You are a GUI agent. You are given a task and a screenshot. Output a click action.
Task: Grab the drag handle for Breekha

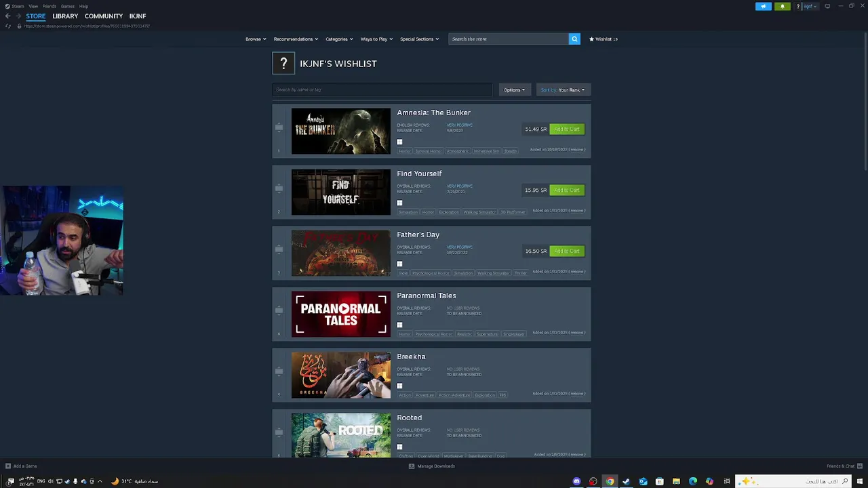[x=279, y=371]
